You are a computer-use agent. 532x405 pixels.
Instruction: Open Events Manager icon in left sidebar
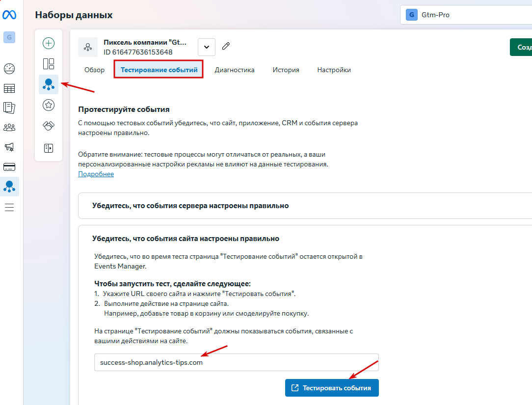pos(9,187)
